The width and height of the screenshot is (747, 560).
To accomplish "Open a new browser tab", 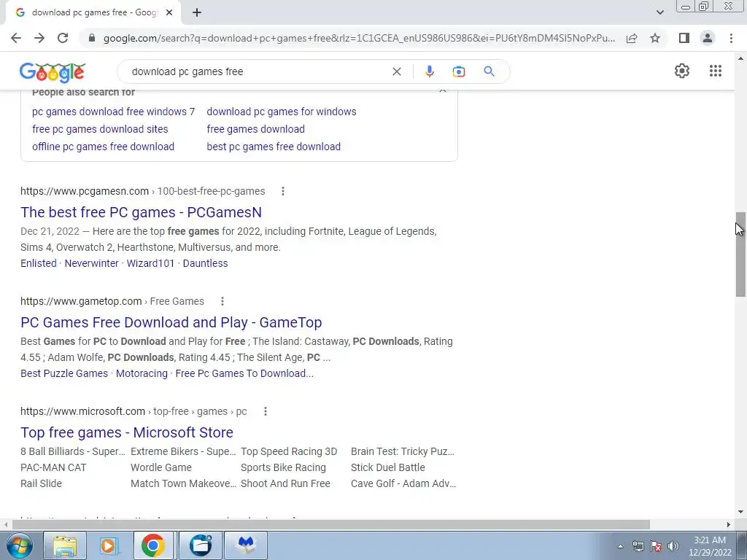I will (x=197, y=13).
